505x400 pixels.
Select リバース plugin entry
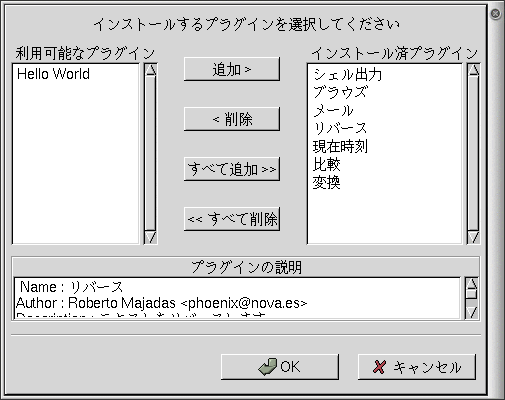340,128
